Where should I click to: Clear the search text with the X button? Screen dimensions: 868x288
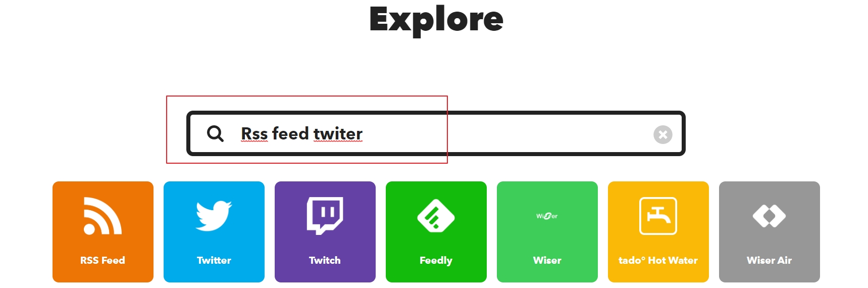point(662,134)
